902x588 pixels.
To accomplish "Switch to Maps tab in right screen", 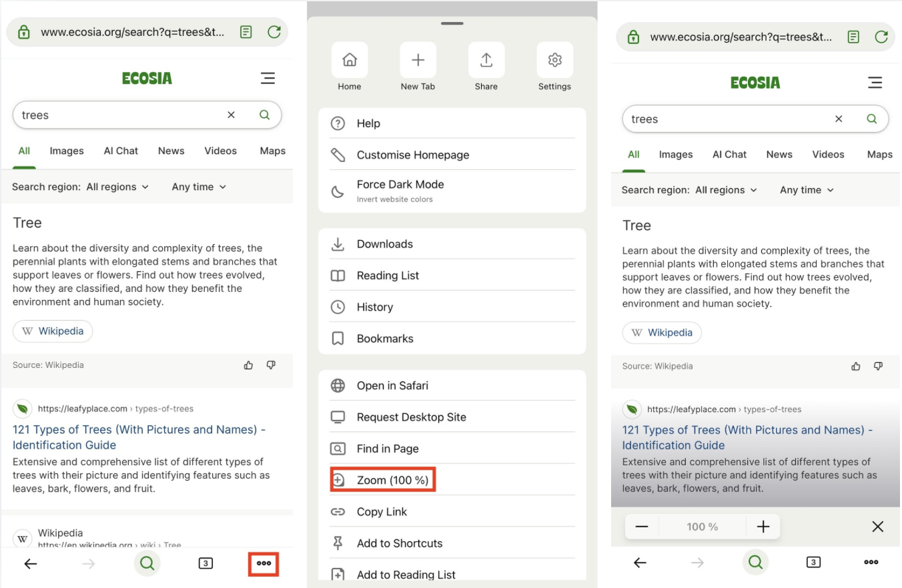I will (x=879, y=155).
